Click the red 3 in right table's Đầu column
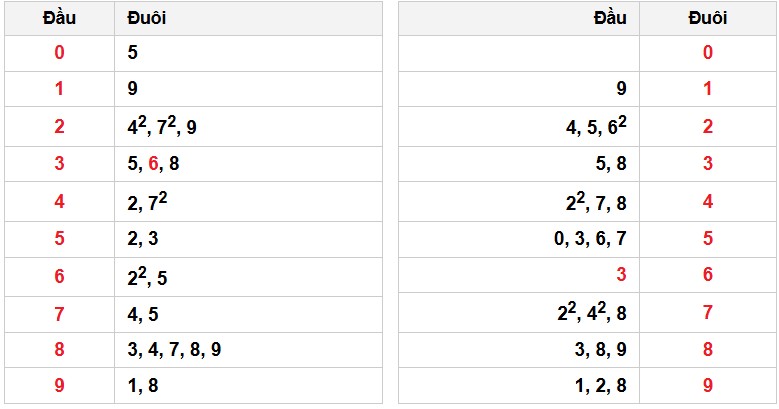 click(620, 274)
